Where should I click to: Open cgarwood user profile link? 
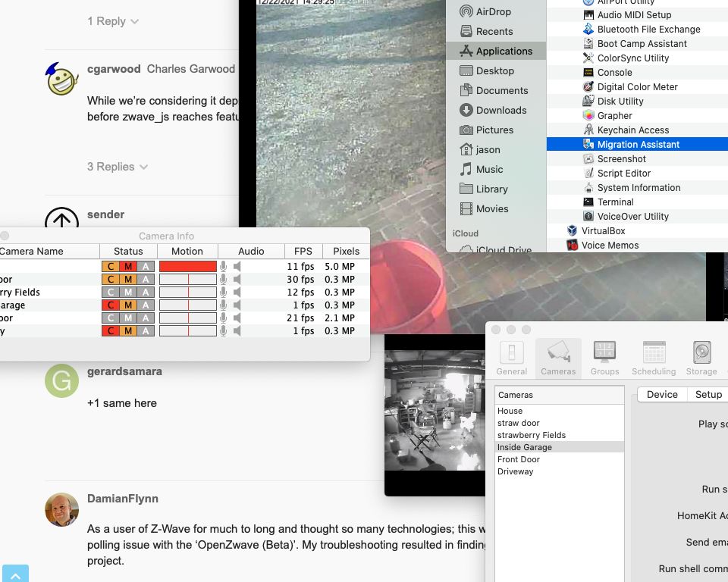[114, 69]
